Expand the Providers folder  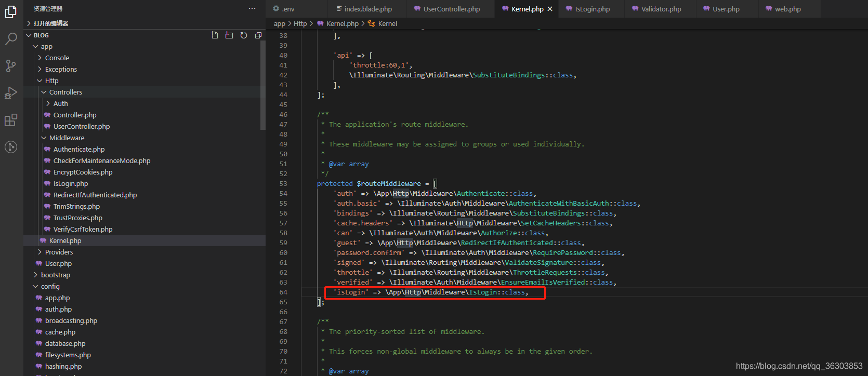[x=144, y=252]
